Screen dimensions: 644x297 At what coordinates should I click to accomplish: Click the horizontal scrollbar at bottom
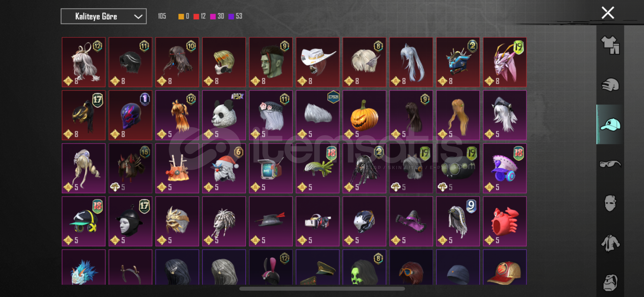322,288
